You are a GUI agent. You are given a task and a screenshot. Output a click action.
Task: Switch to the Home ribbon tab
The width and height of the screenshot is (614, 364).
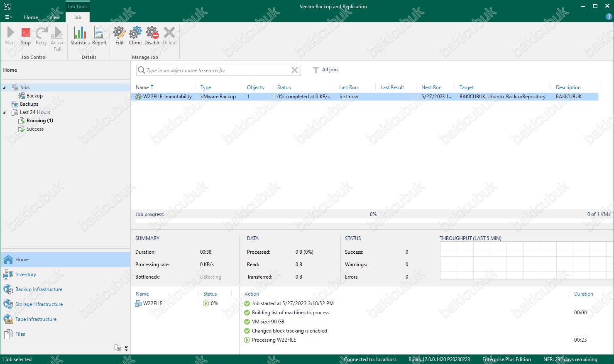click(x=31, y=17)
